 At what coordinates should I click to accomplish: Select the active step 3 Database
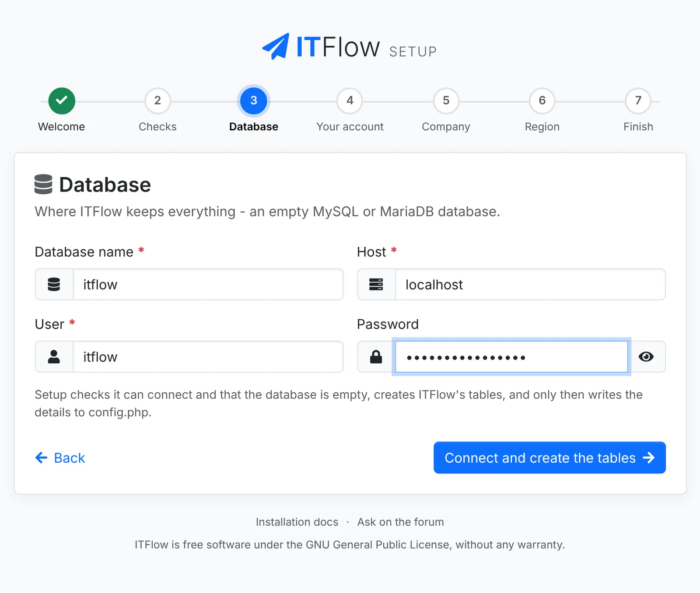coord(254,101)
